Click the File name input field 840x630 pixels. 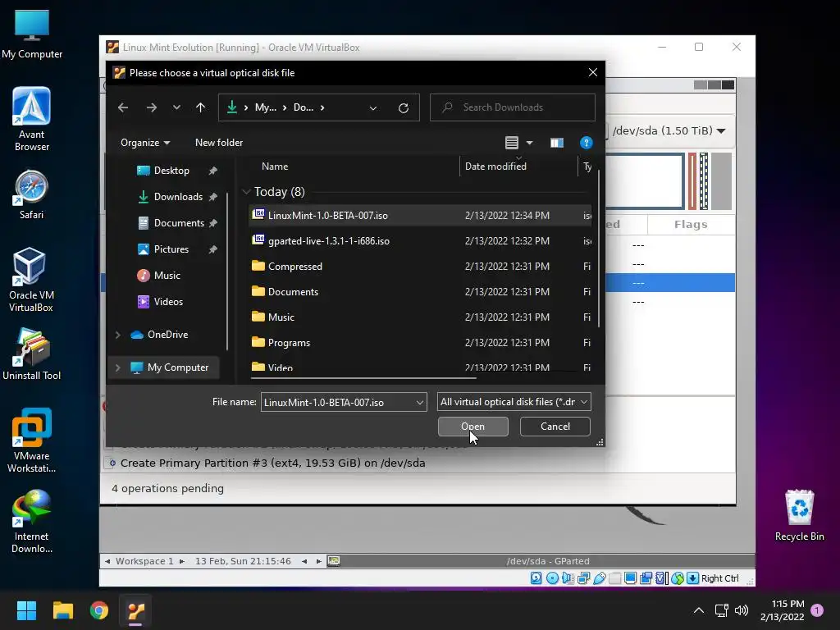tap(337, 402)
